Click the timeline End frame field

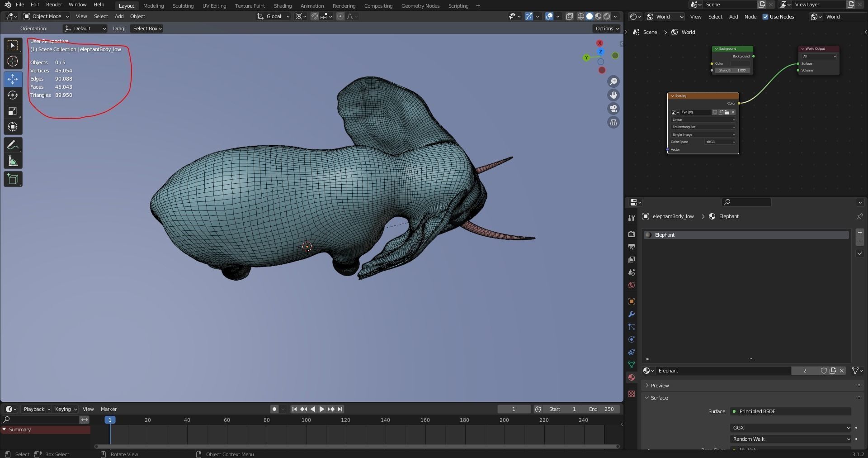(x=601, y=409)
